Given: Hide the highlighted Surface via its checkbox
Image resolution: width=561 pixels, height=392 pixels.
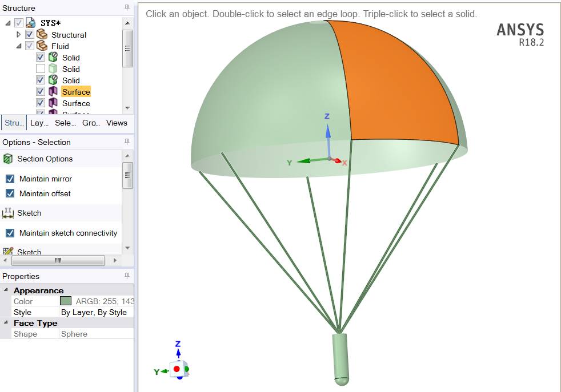Looking at the screenshot, I should [41, 91].
